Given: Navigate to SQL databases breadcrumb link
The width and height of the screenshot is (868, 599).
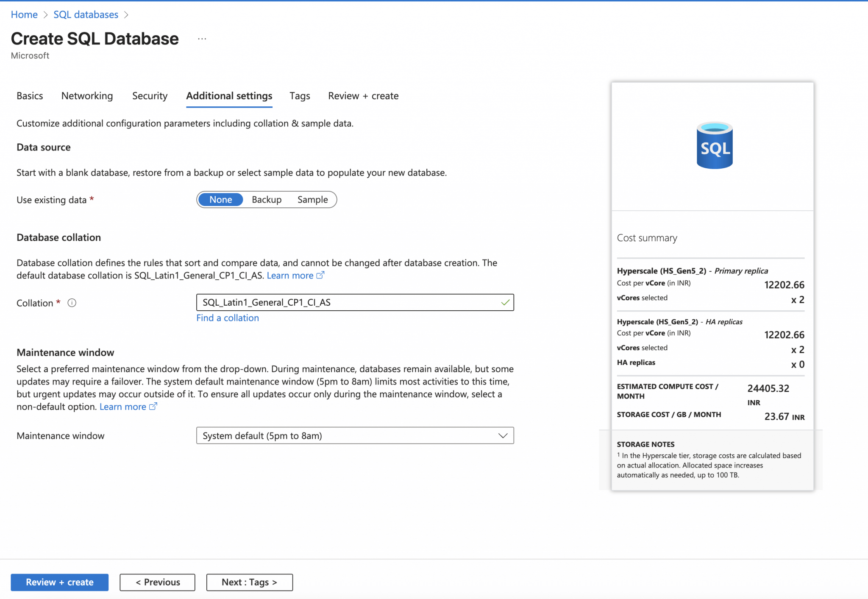Looking at the screenshot, I should click(x=86, y=15).
